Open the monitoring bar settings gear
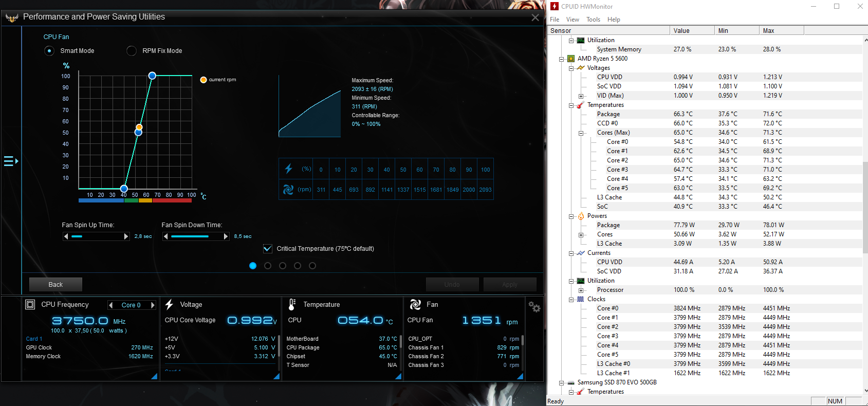The height and width of the screenshot is (406, 868). coord(534,307)
